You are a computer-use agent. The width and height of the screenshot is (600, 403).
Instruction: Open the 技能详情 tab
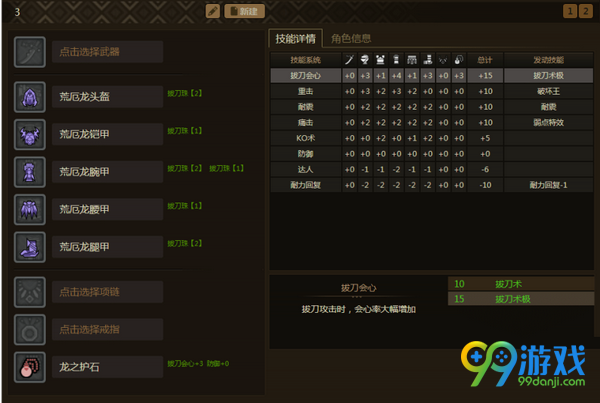295,38
